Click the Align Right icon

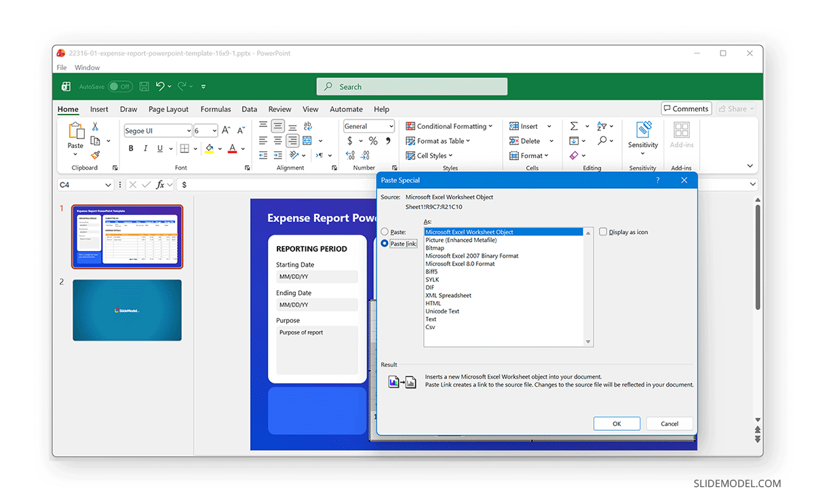292,140
